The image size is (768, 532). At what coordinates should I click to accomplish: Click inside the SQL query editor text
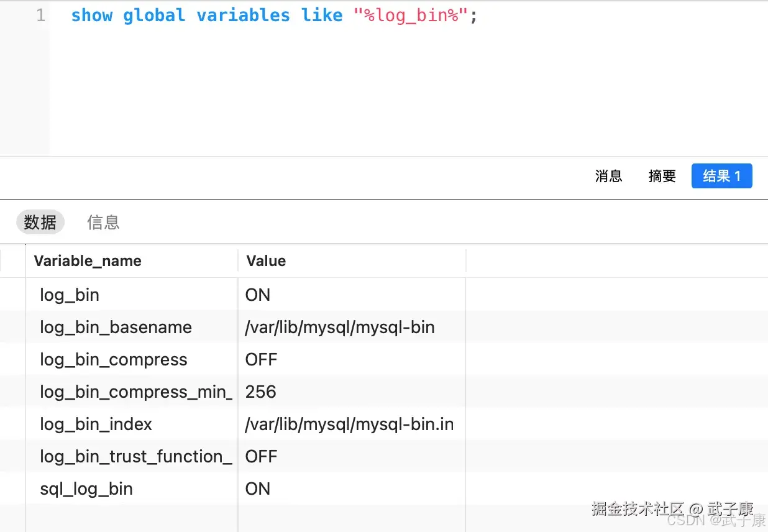[273, 15]
